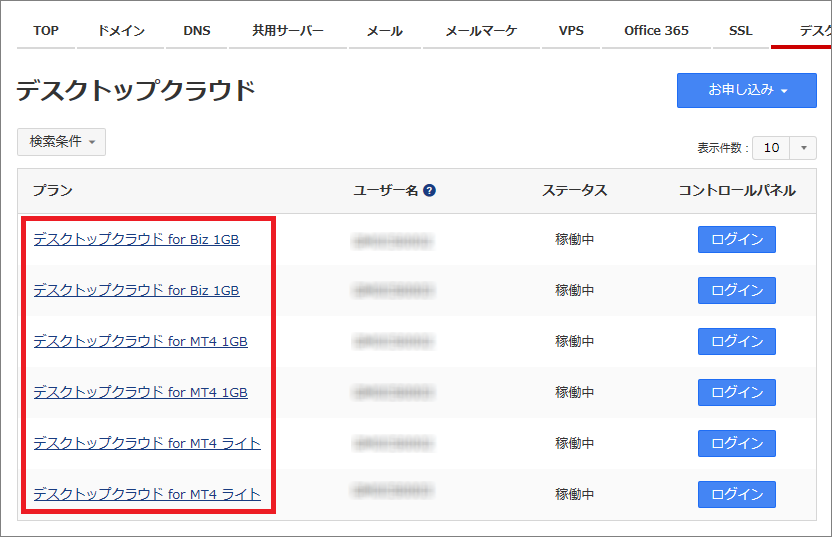Click the ステータス column header
832x537 pixels.
[x=574, y=190]
